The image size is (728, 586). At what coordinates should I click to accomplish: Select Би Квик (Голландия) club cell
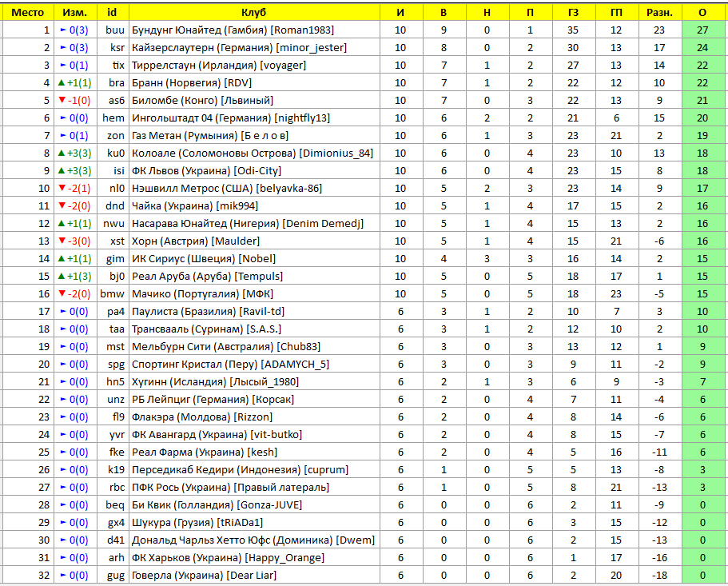tap(254, 505)
